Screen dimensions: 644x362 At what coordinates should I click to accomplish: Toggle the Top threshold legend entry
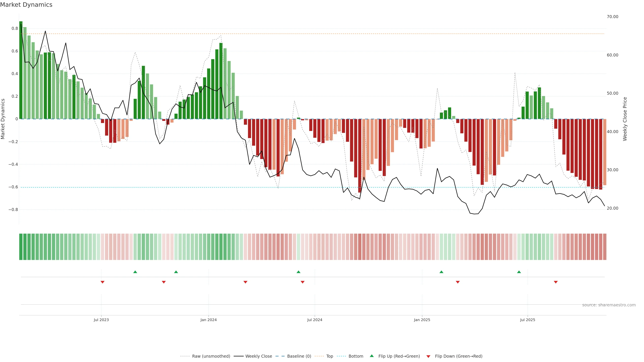330,356
